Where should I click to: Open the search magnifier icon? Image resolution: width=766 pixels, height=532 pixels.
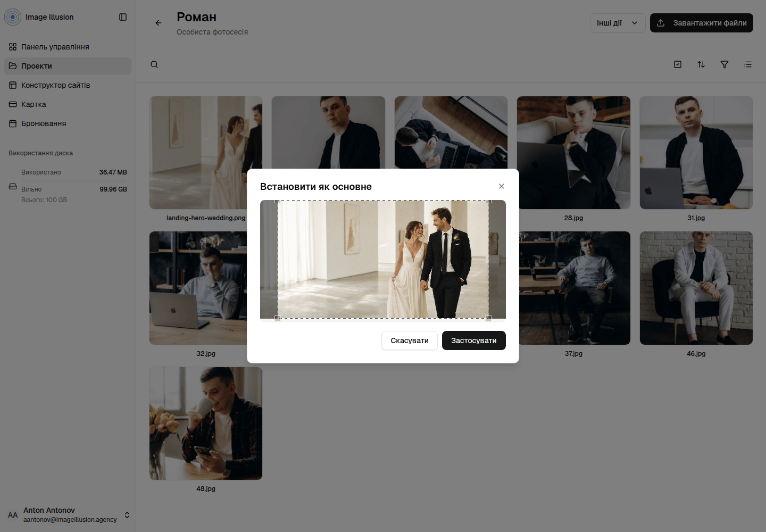click(154, 64)
